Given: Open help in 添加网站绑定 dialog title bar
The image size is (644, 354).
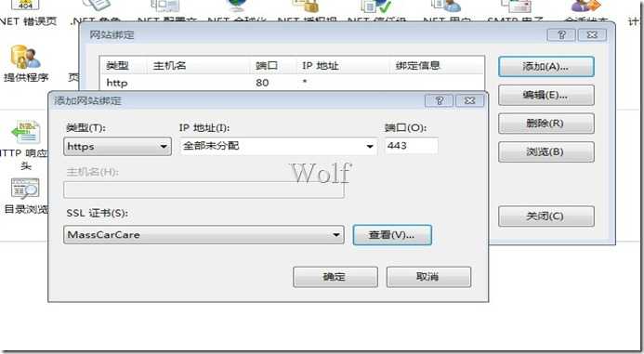Looking at the screenshot, I should click(439, 100).
